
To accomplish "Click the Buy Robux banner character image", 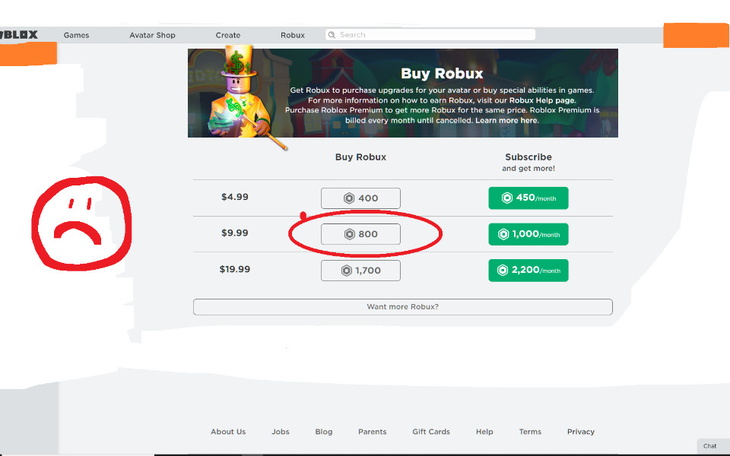I will tap(240, 95).
